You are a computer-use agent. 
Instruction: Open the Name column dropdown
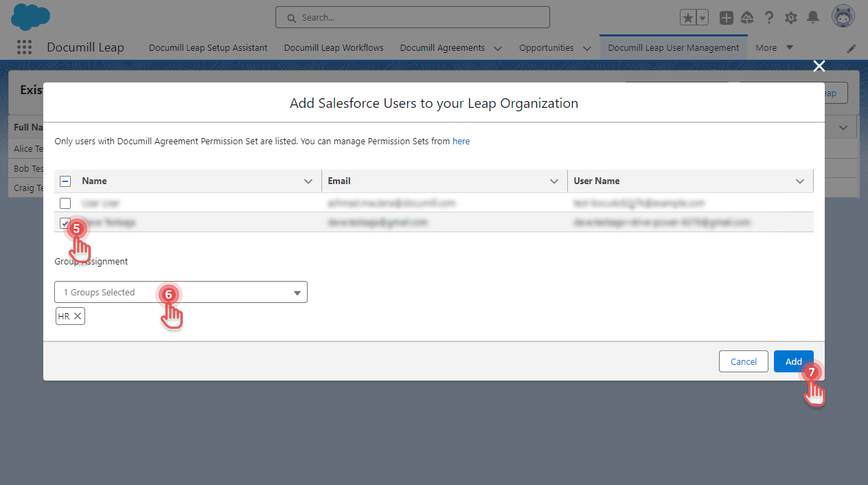[308, 181]
